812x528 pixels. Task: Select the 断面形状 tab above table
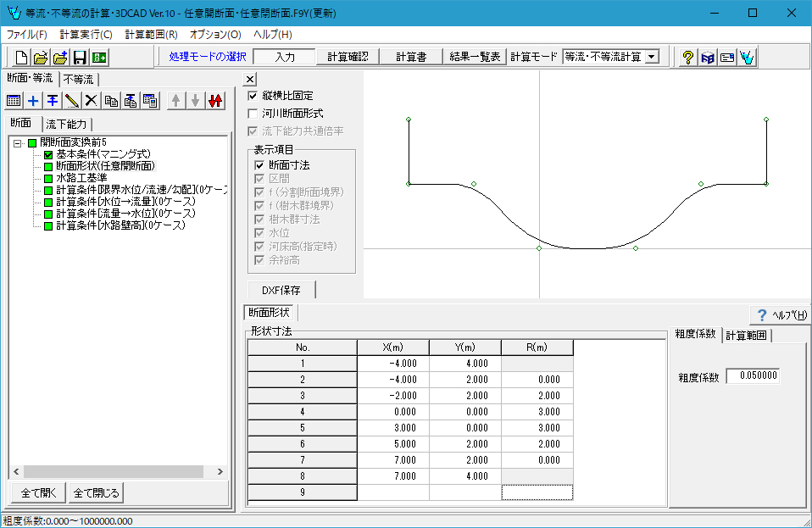[x=270, y=312]
